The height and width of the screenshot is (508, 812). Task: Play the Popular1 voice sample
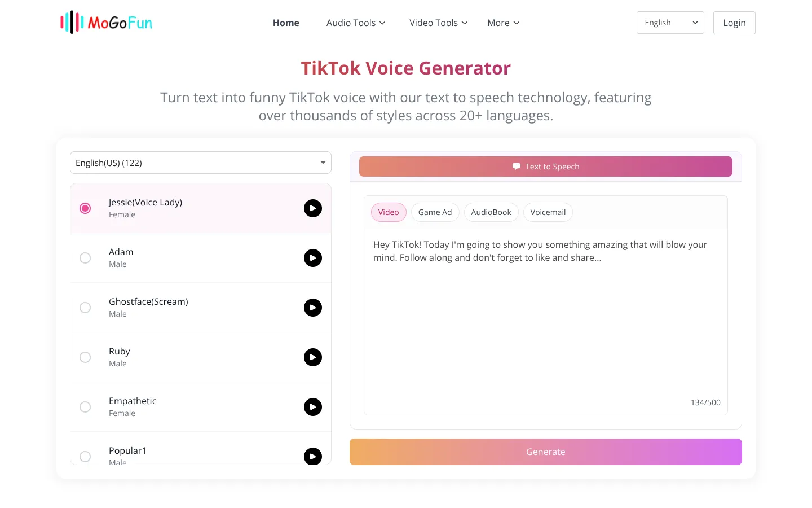(x=313, y=456)
